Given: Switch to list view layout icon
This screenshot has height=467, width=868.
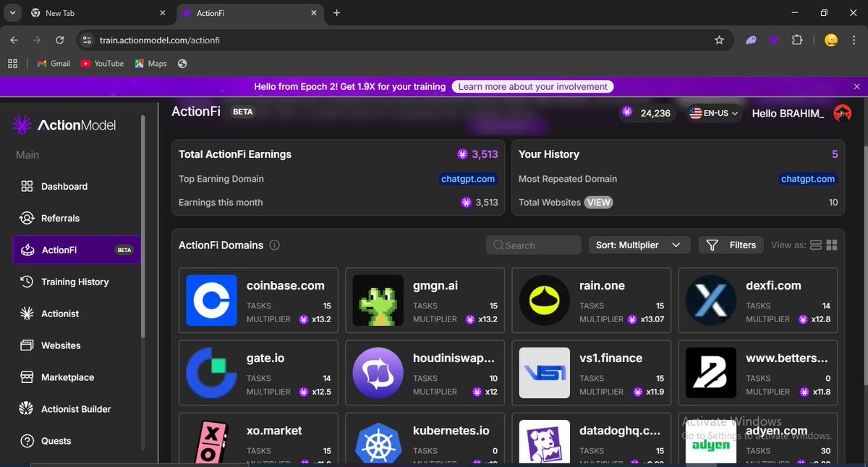Looking at the screenshot, I should point(816,245).
